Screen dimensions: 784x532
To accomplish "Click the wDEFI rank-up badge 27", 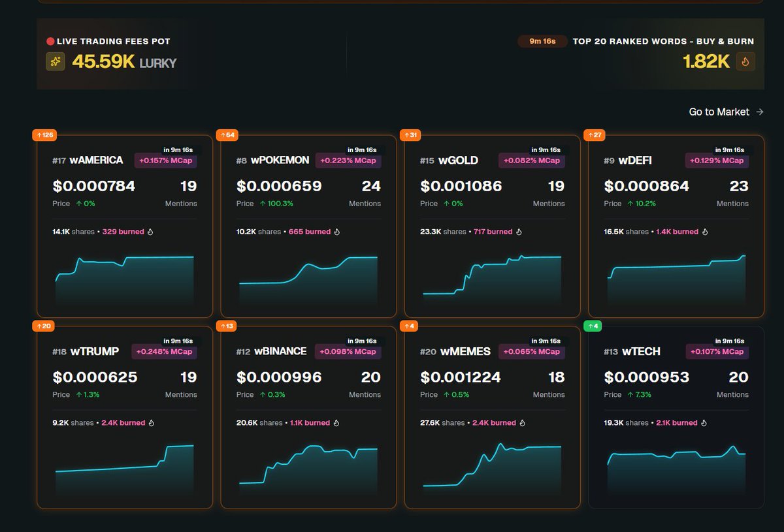I will tap(595, 135).
